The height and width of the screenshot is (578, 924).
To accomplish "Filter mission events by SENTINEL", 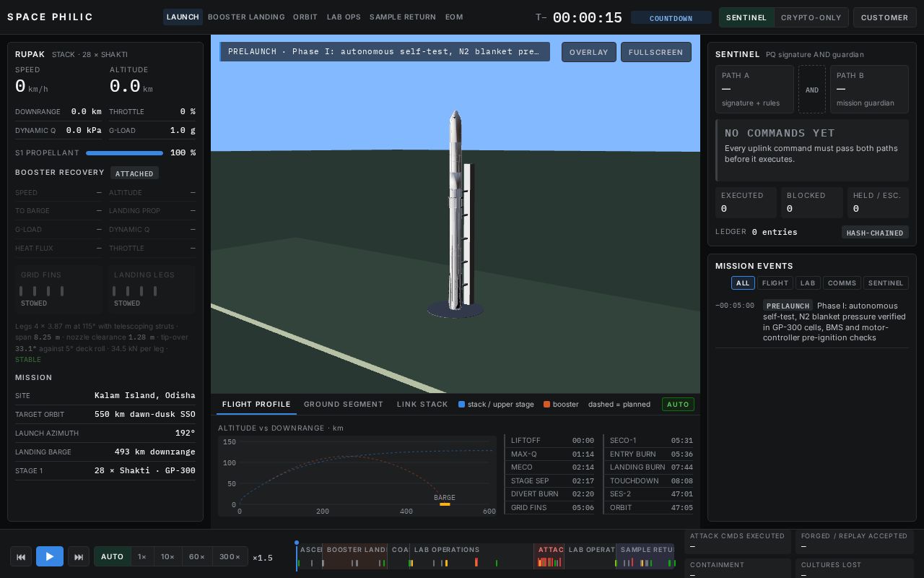I will [x=886, y=283].
